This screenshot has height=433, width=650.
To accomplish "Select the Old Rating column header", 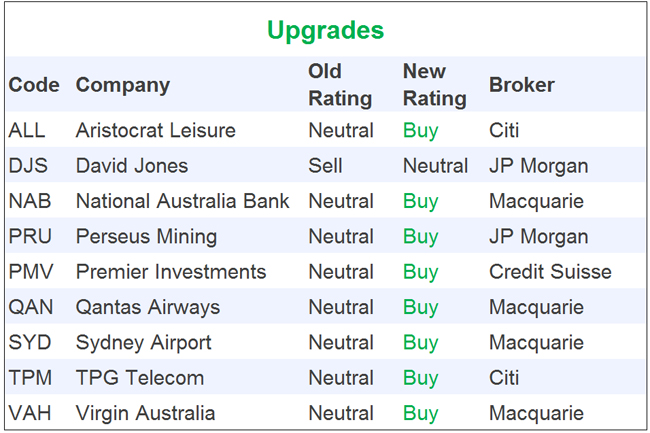I will click(340, 85).
